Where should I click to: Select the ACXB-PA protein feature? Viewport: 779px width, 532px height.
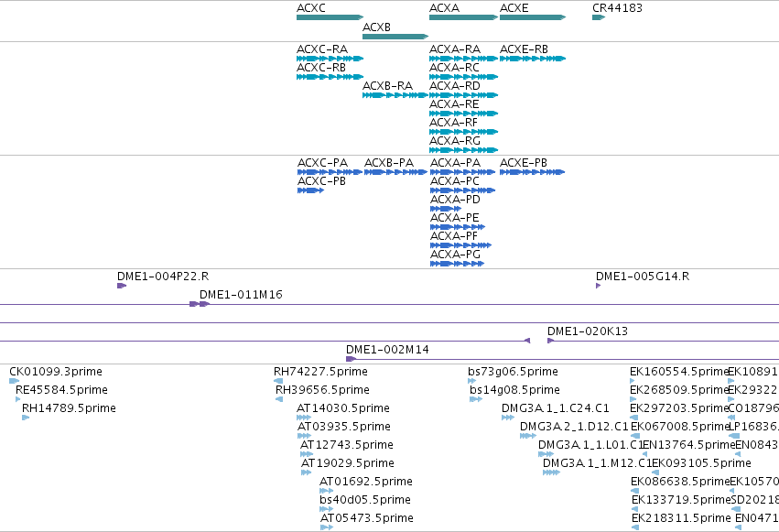[395, 172]
